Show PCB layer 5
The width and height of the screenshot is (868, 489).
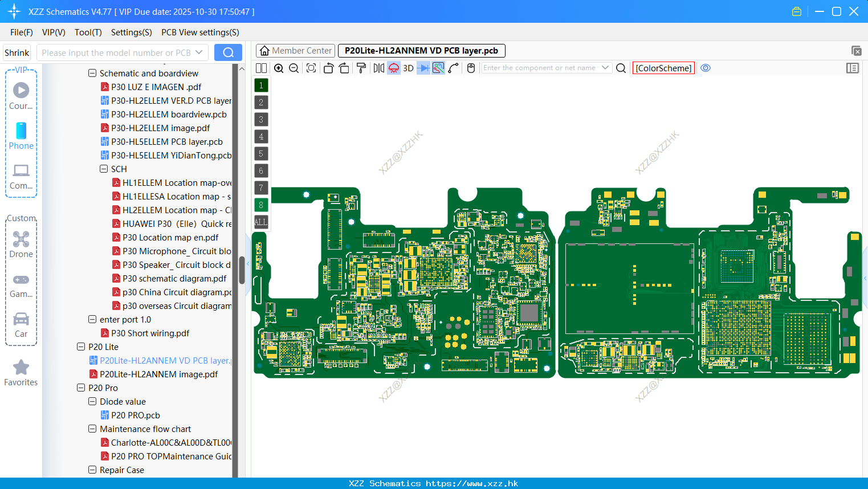pos(261,154)
